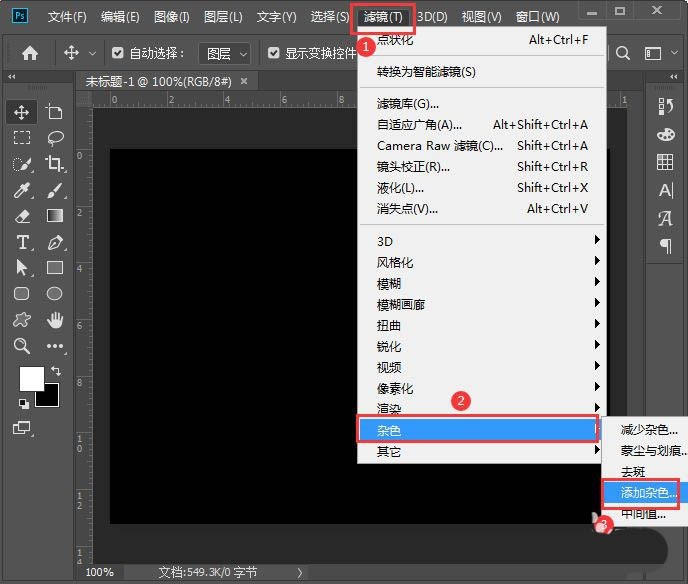Select the Zoom tool in the toolbox
Image resolution: width=688 pixels, height=584 pixels.
pos(22,346)
